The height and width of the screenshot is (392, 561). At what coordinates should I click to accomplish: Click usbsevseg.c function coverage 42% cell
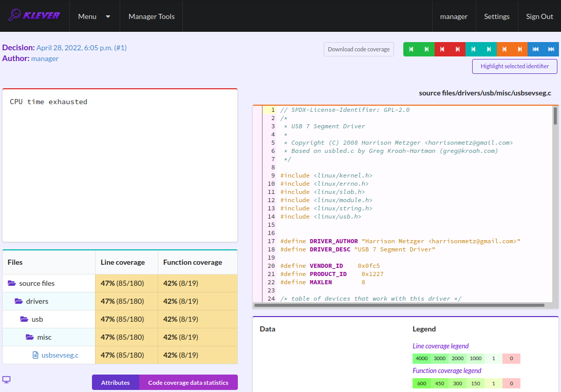coord(197,355)
